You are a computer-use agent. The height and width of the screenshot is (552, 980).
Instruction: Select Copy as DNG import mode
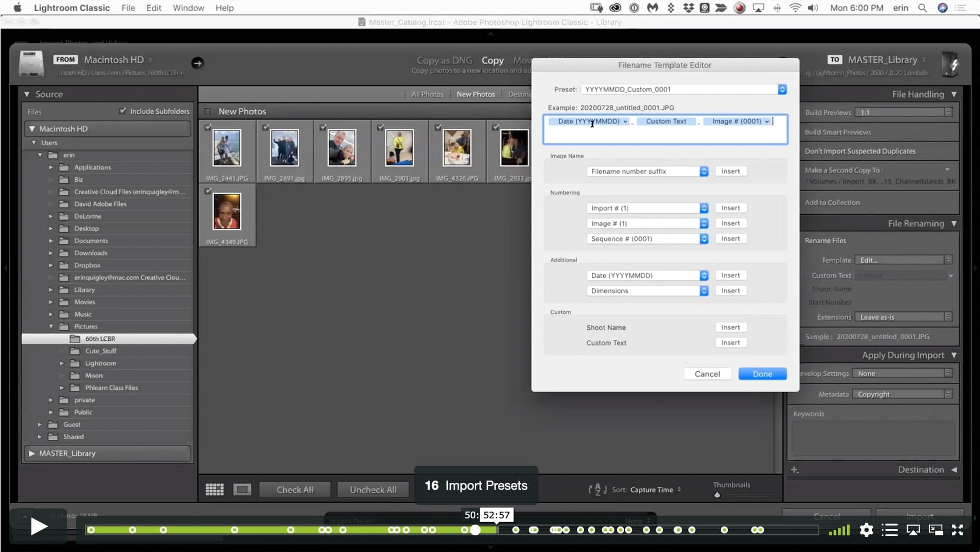pos(444,60)
